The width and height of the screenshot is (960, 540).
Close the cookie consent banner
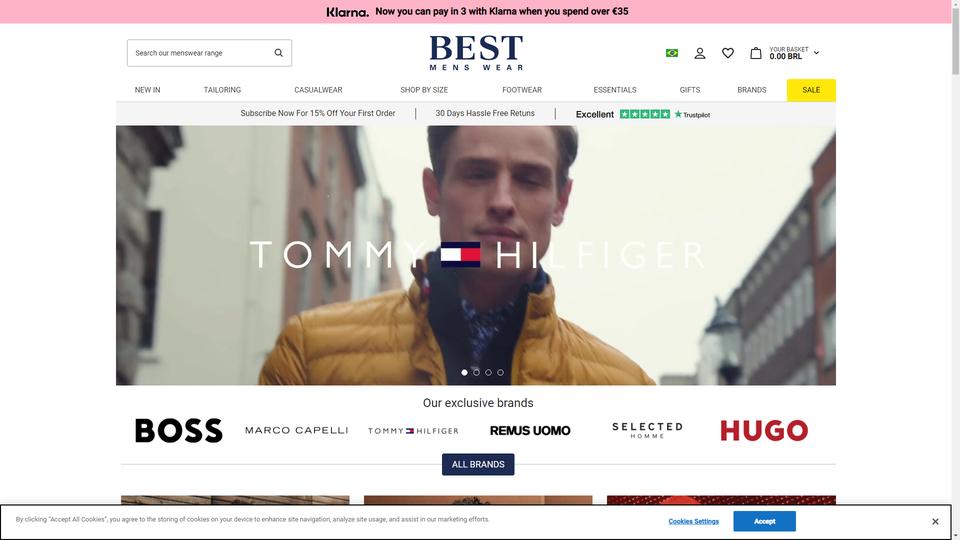click(935, 522)
